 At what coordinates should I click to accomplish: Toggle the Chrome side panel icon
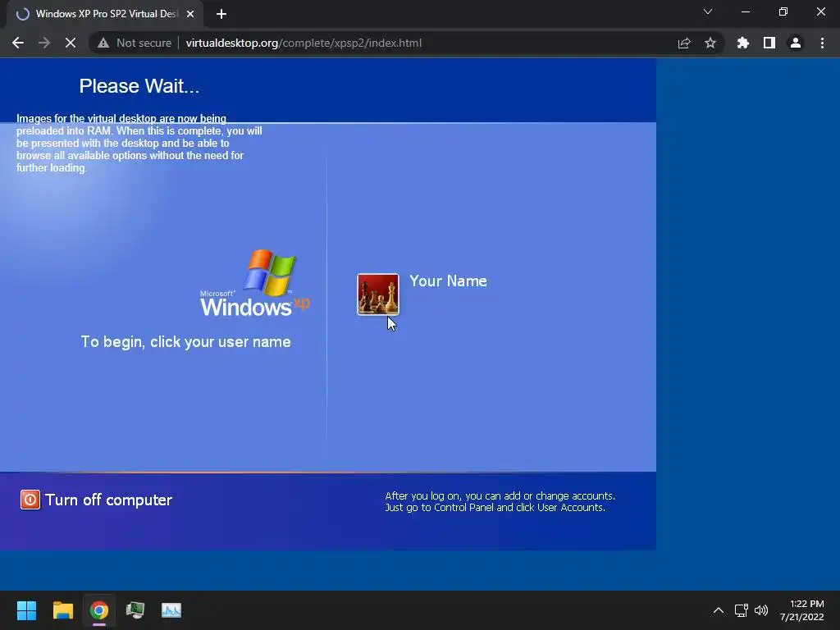pyautogui.click(x=769, y=43)
